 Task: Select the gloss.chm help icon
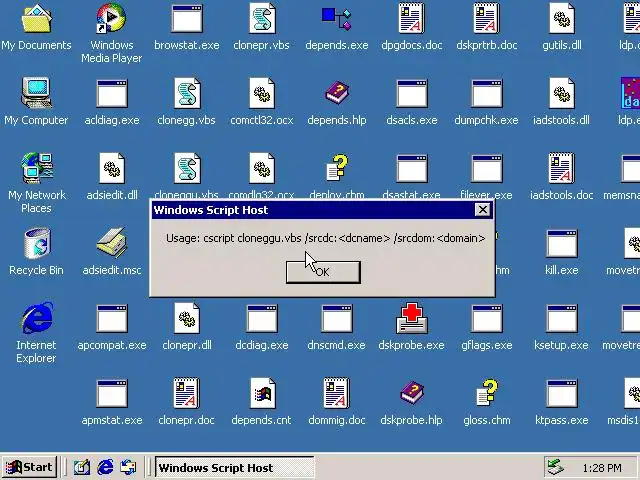pyautogui.click(x=487, y=394)
